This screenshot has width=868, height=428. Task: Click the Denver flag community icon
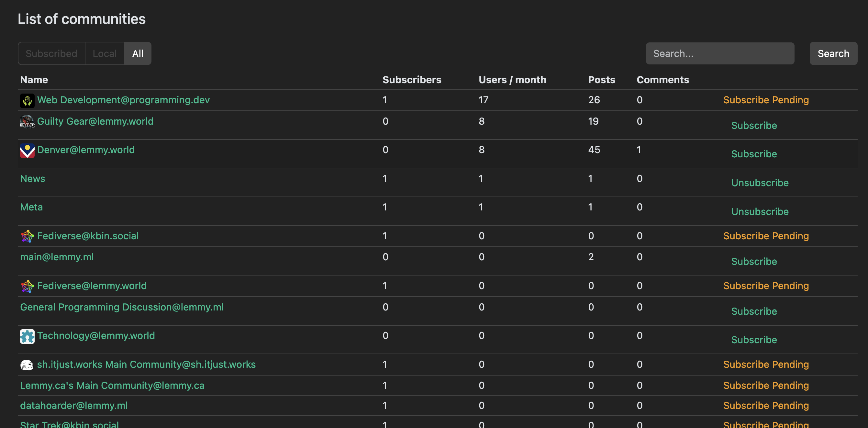[27, 151]
